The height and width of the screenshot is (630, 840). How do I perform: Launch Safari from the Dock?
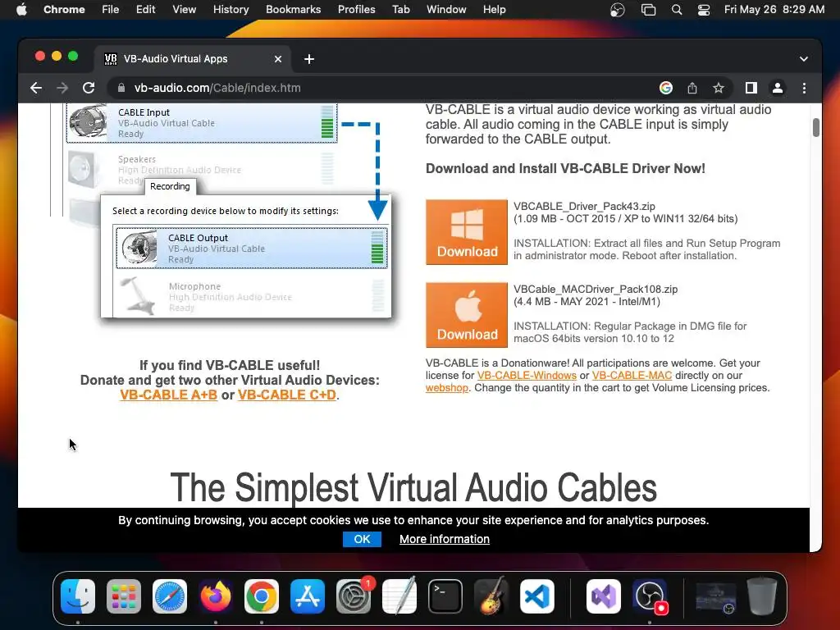tap(170, 596)
